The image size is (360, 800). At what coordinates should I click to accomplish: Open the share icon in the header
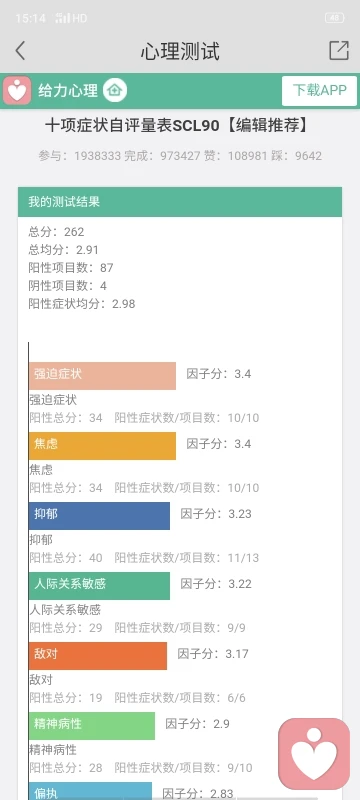point(339,51)
